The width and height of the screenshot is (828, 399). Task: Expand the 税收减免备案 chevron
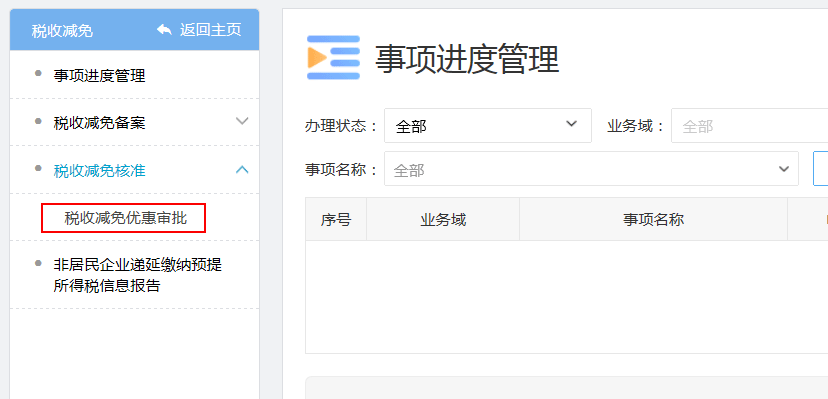242,121
